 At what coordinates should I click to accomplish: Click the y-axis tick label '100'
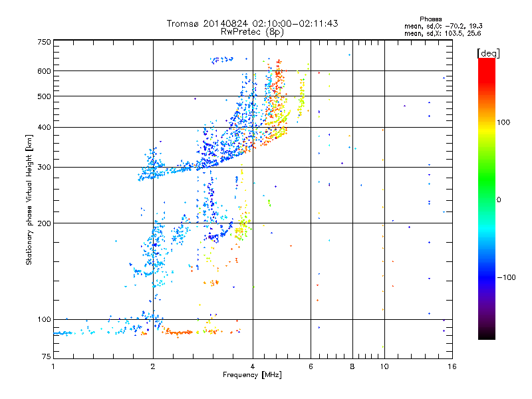[44, 320]
